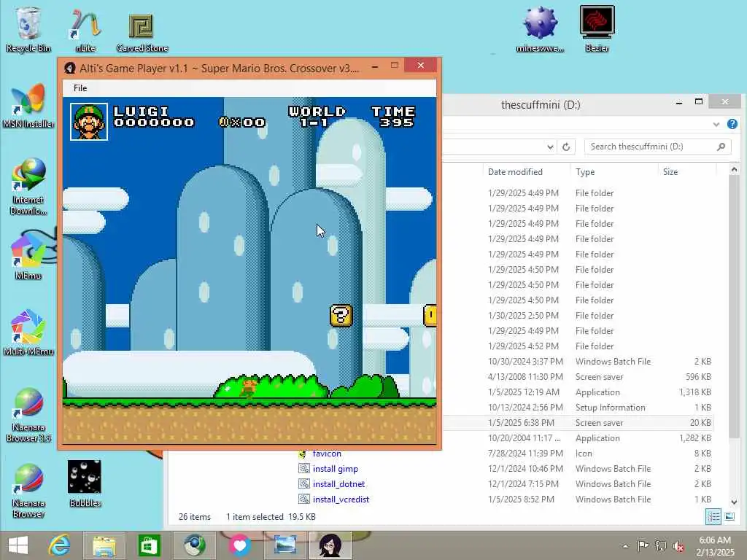747x560 pixels.
Task: Select the MEmu desktop shortcut
Action: [x=28, y=256]
